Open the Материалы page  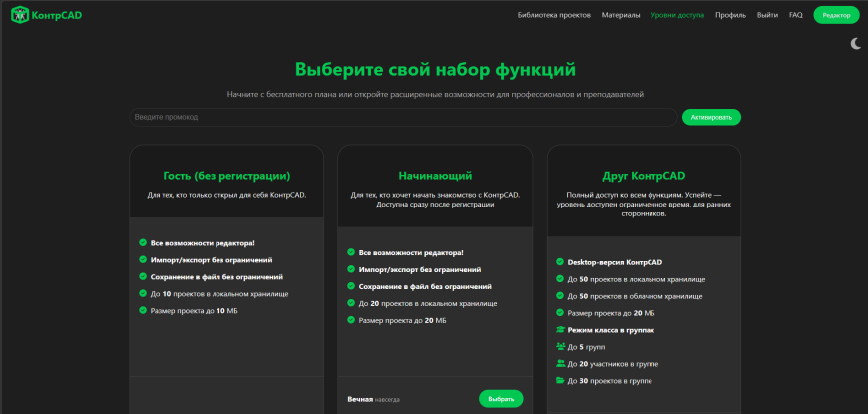[621, 15]
